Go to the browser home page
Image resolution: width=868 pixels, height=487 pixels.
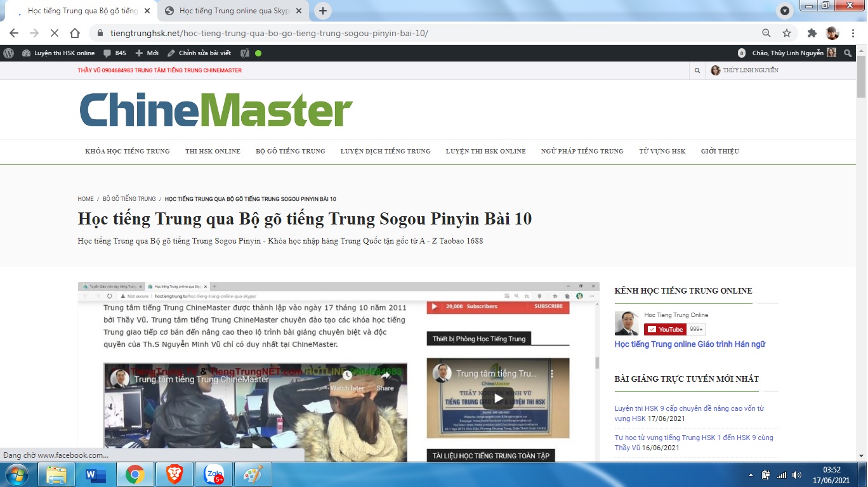75,33
